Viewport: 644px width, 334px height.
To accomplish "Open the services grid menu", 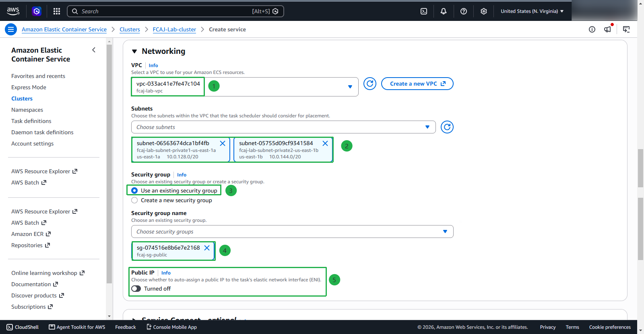I will [57, 11].
